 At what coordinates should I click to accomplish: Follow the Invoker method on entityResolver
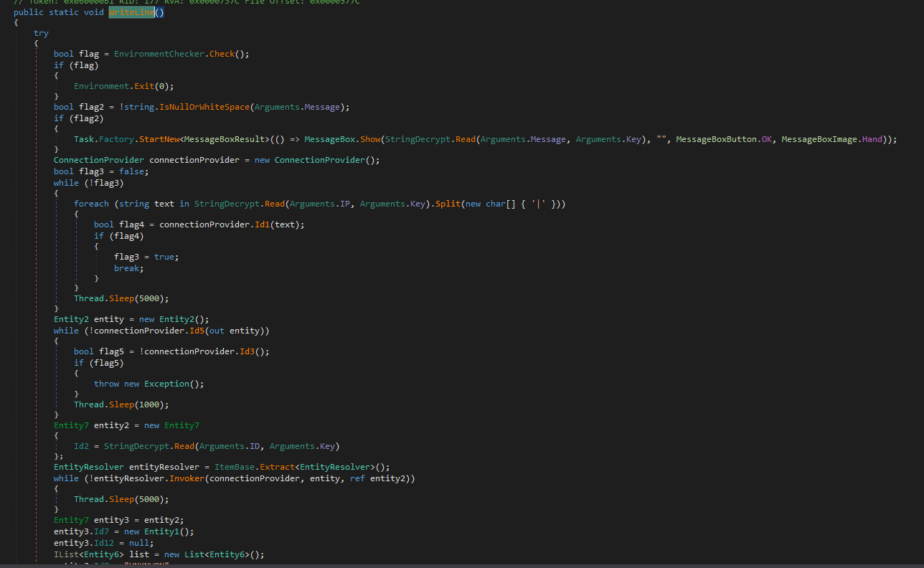click(x=187, y=478)
